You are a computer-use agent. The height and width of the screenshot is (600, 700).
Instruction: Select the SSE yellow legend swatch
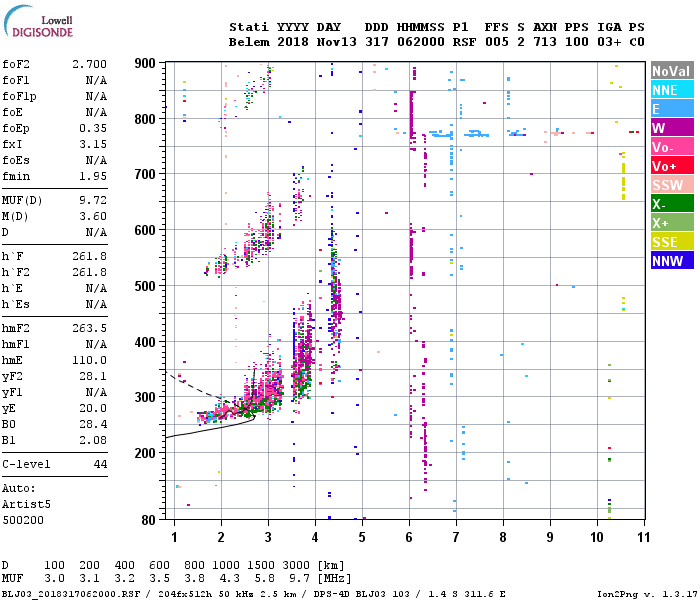(672, 242)
